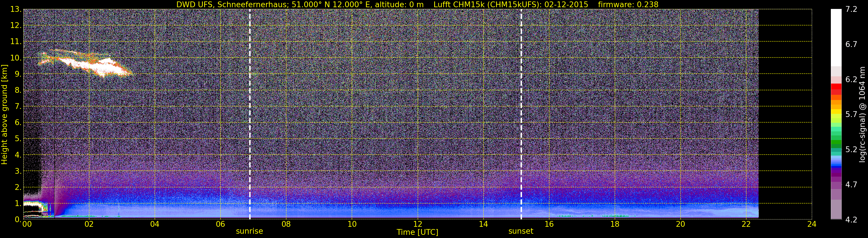
Task: Click the 'Height above ground [km]' axis label
Action: (x=4, y=114)
